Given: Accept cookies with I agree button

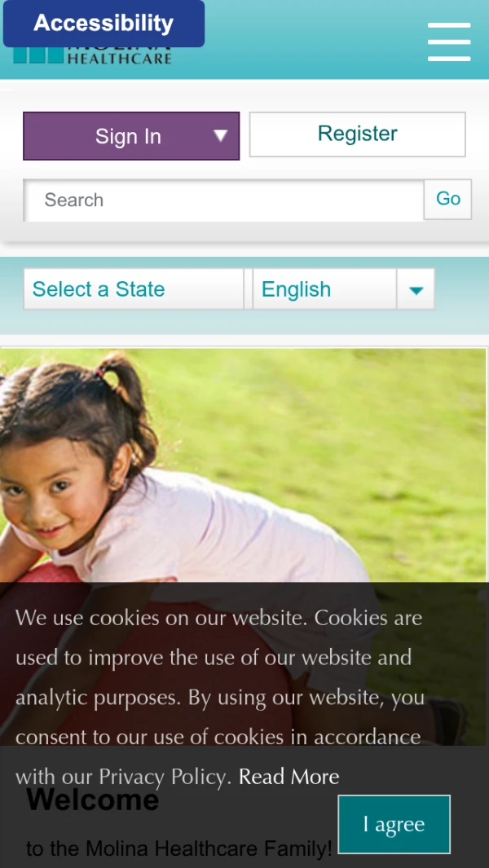Looking at the screenshot, I should (394, 824).
